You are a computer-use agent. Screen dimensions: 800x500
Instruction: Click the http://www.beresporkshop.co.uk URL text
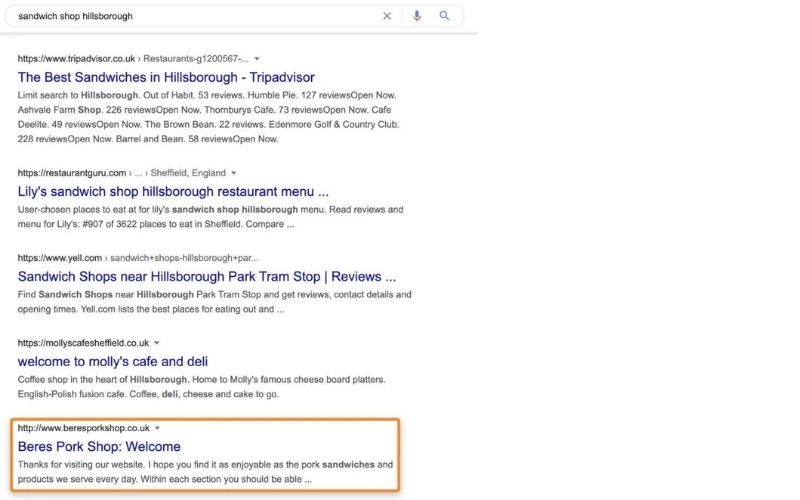[84, 428]
